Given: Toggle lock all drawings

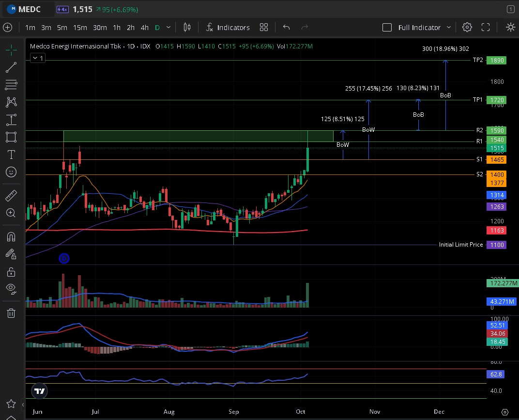Looking at the screenshot, I should tap(11, 271).
